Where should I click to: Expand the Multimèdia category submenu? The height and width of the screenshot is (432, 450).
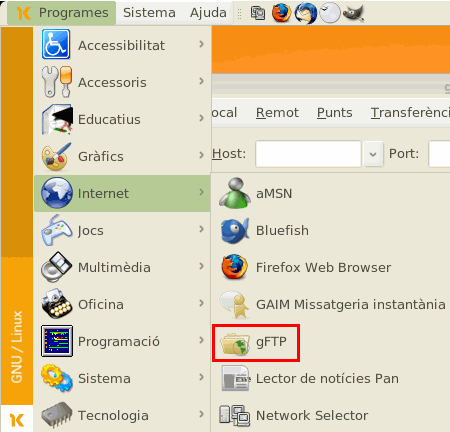pos(122,267)
